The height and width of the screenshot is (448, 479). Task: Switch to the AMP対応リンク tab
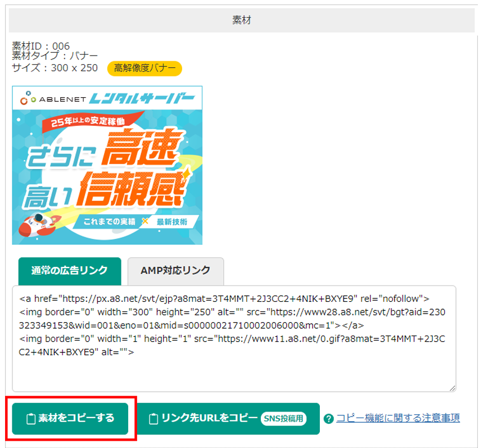(x=175, y=270)
